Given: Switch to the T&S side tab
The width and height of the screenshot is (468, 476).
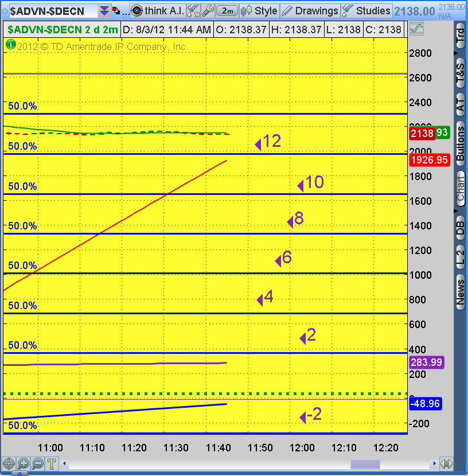Looking at the screenshot, I should (461, 73).
